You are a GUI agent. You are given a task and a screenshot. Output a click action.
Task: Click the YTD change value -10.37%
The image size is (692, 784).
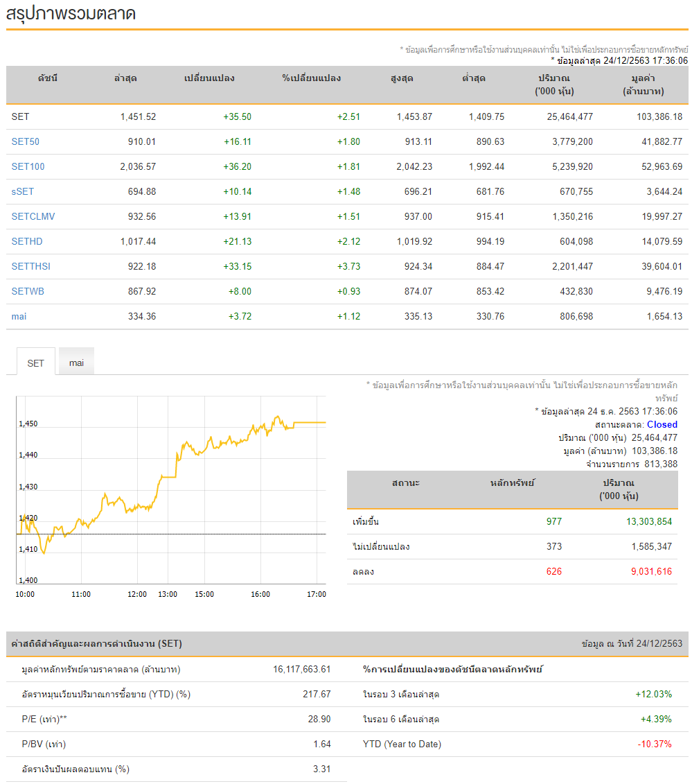point(655,744)
